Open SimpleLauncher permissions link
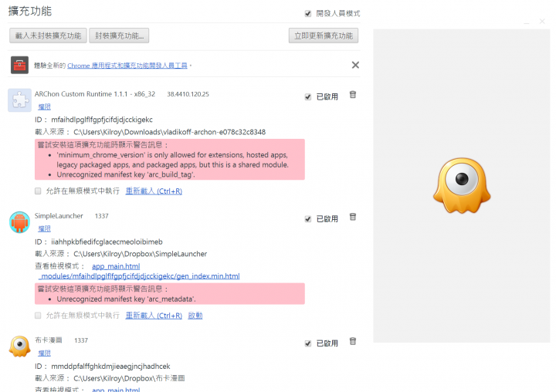 44,228
